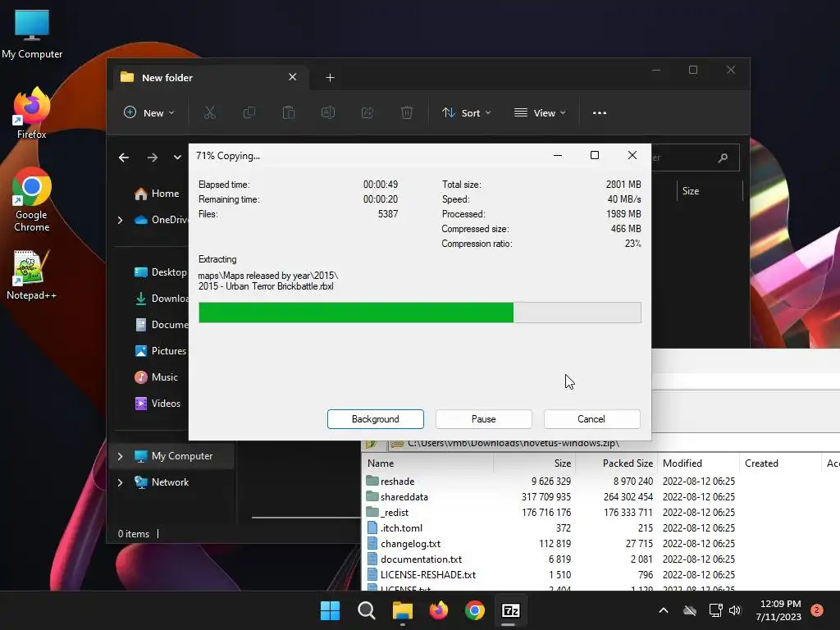Select changelog.txt in 7-Zip list

404,543
